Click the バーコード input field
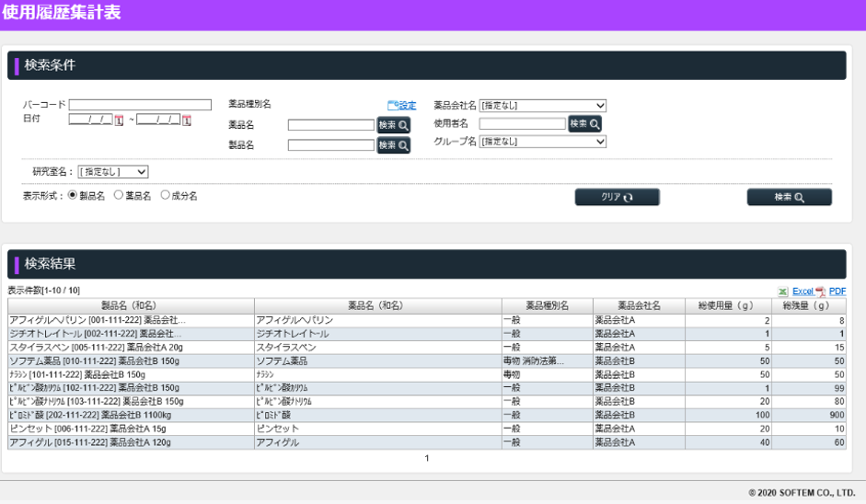866x504 pixels. click(140, 105)
